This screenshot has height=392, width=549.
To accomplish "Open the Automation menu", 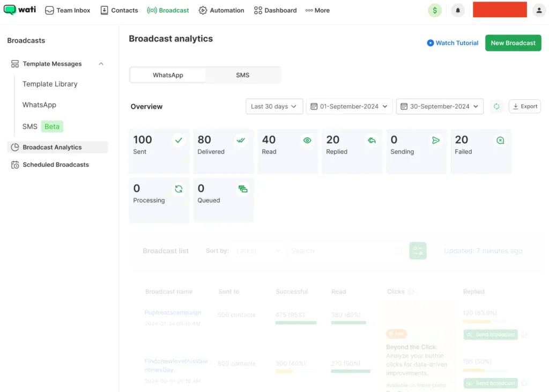I will point(221,10).
